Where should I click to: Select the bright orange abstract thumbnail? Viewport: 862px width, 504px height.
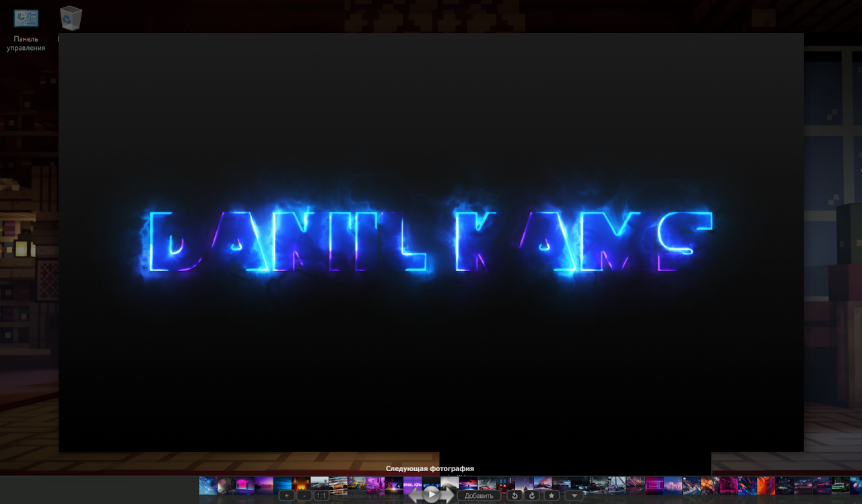766,485
